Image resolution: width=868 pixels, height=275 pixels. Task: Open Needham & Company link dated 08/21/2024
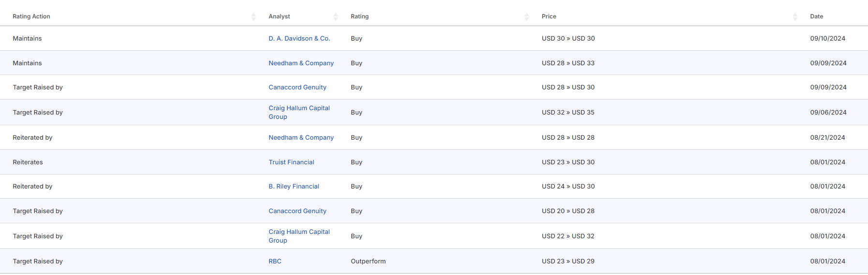coord(301,137)
